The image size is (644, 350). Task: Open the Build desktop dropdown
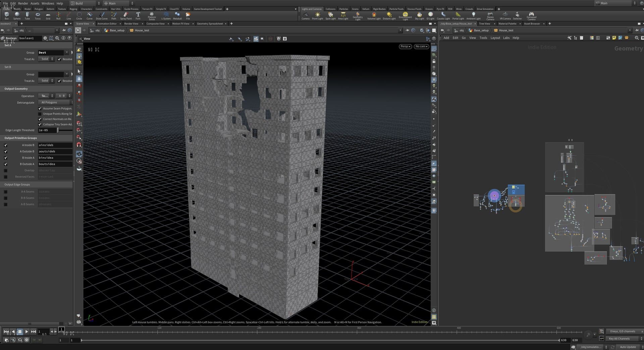[x=85, y=3]
